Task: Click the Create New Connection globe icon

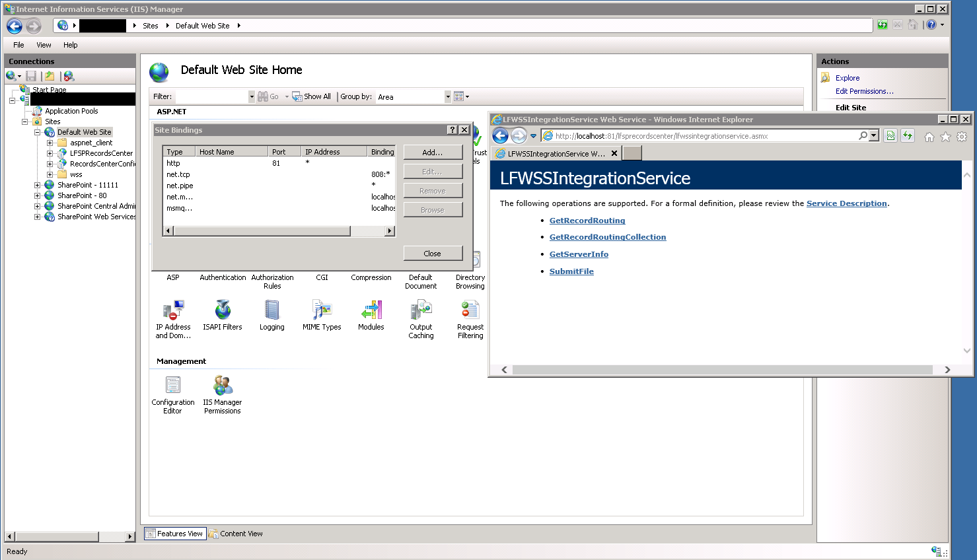Action: click(x=13, y=77)
